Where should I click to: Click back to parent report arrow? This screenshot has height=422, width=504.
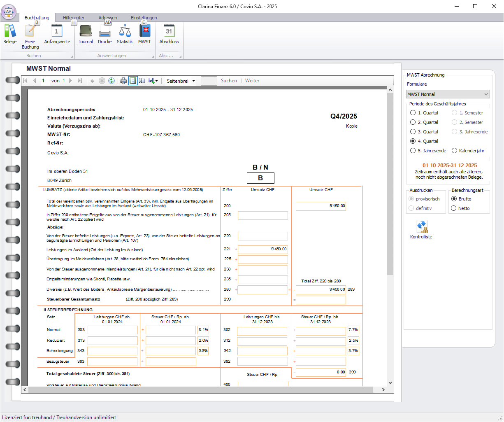click(93, 81)
